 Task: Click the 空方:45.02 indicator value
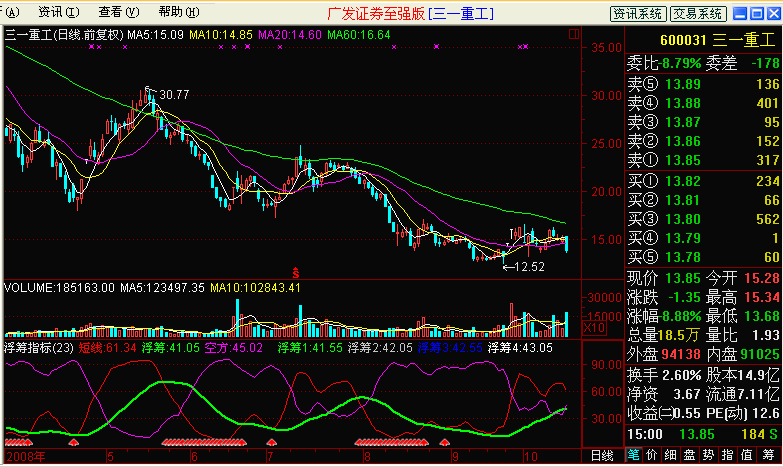[234, 348]
